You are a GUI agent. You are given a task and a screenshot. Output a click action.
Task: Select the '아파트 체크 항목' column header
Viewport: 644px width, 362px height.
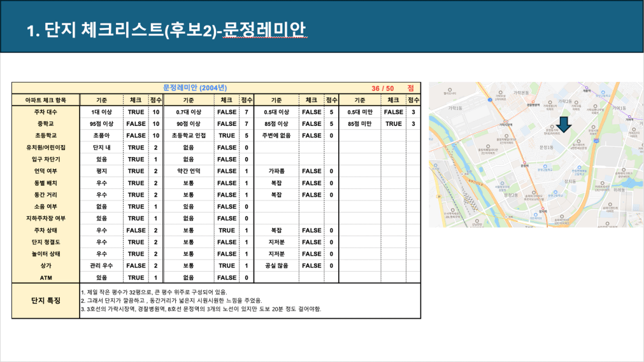(46, 100)
